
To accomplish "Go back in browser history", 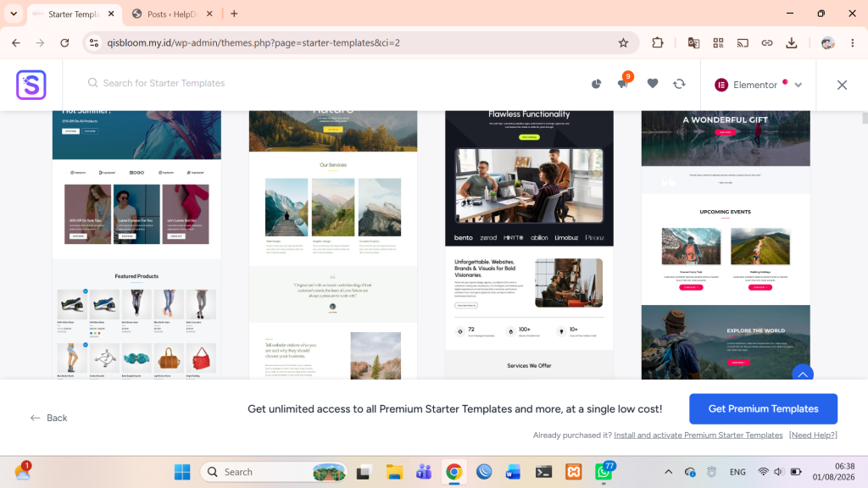I will (x=16, y=42).
